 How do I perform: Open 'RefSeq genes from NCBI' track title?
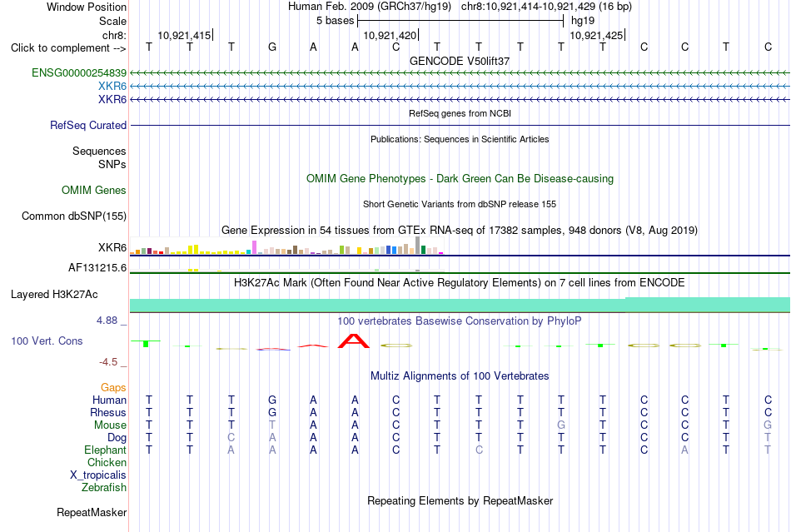[460, 113]
